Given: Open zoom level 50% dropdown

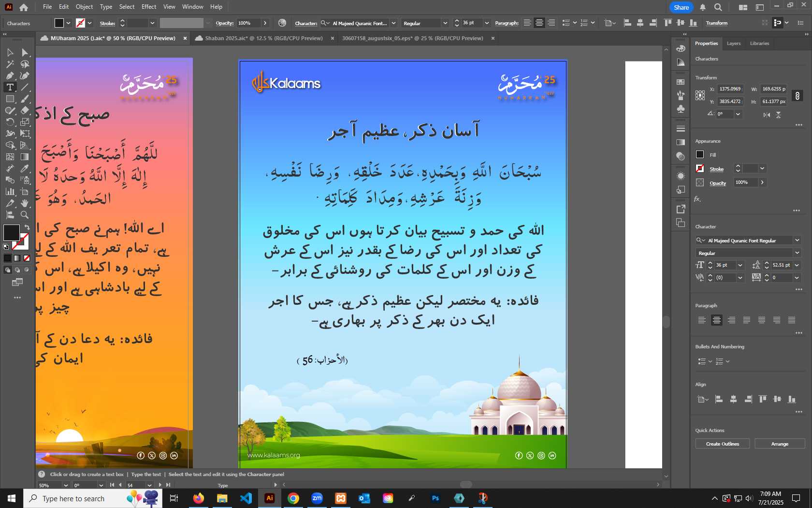Looking at the screenshot, I should point(66,485).
